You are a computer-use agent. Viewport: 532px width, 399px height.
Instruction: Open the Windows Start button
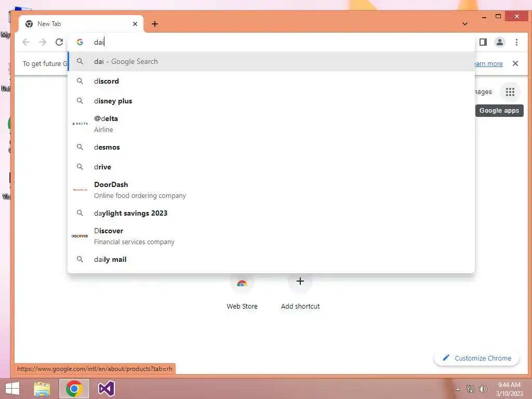coord(12,389)
